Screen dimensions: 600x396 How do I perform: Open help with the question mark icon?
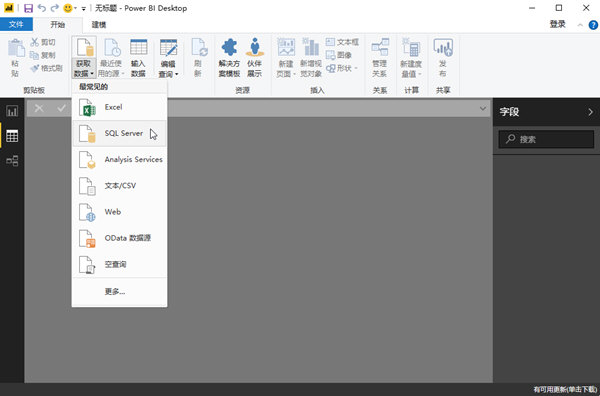593,25
